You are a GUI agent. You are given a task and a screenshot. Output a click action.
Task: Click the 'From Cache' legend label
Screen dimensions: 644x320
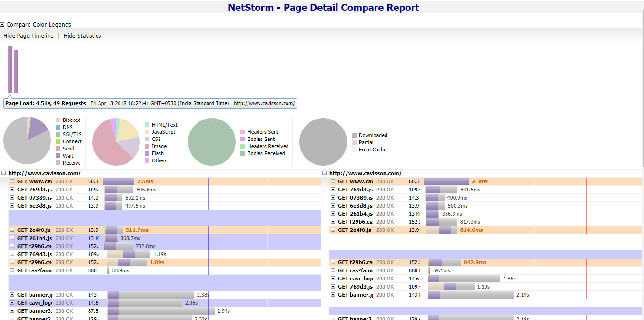[373, 150]
